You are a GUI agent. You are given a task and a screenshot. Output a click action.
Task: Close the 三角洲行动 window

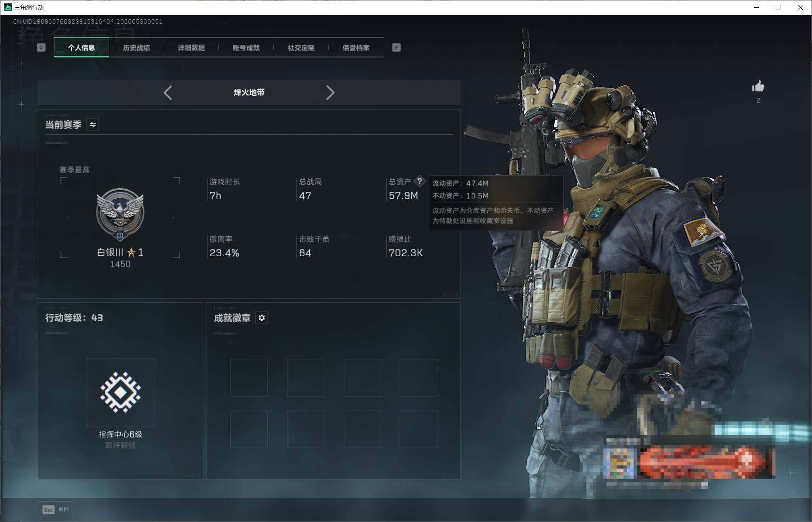tap(800, 7)
